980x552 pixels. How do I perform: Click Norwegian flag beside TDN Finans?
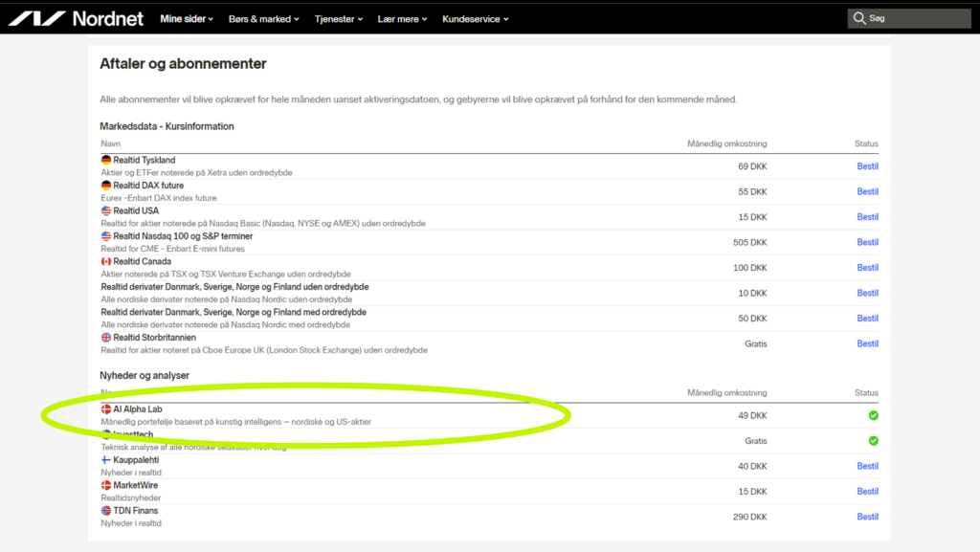(106, 511)
